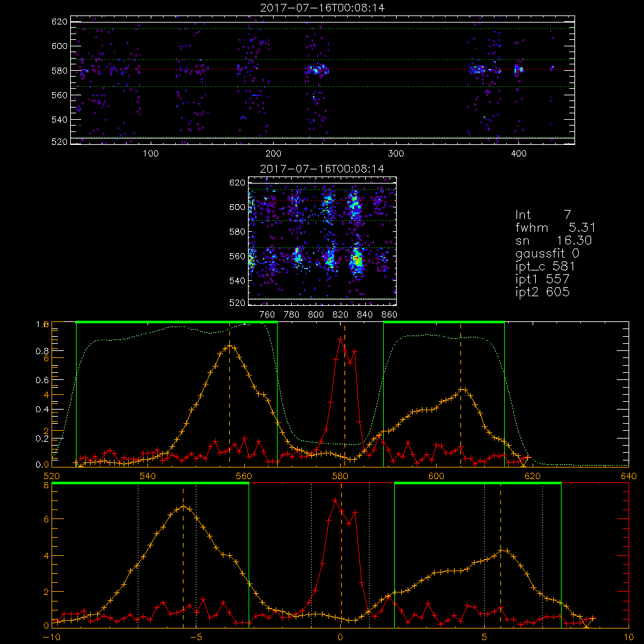Click x-axis label 400 on top plot
The height and width of the screenshot is (644, 644).
[518, 154]
